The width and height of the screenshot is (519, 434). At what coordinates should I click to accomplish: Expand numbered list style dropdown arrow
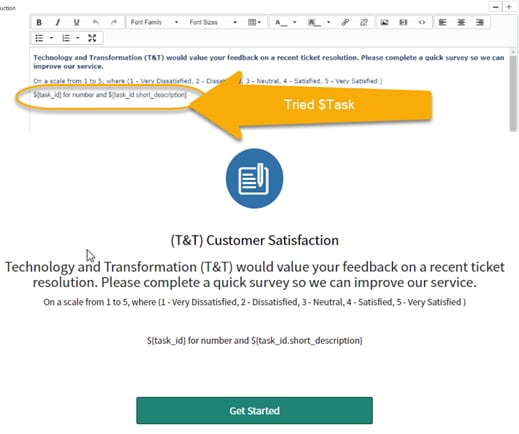coord(78,38)
